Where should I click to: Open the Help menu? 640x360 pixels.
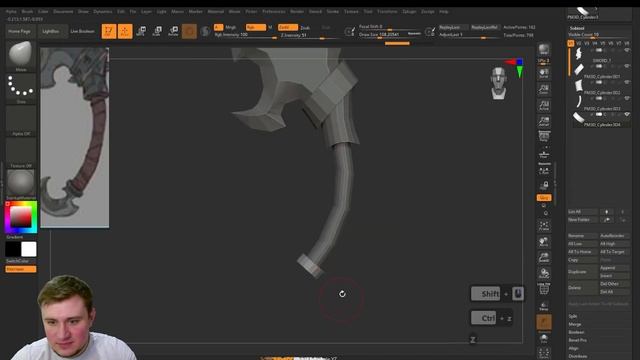(x=444, y=11)
